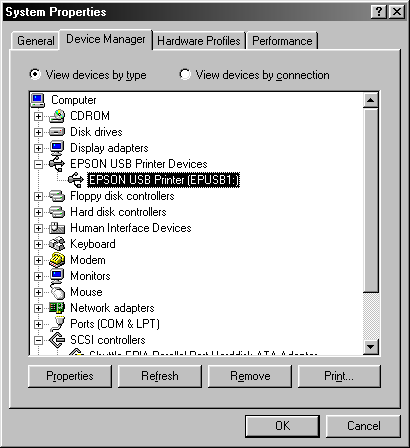Select the Disk drives icon

pyautogui.click(x=57, y=132)
